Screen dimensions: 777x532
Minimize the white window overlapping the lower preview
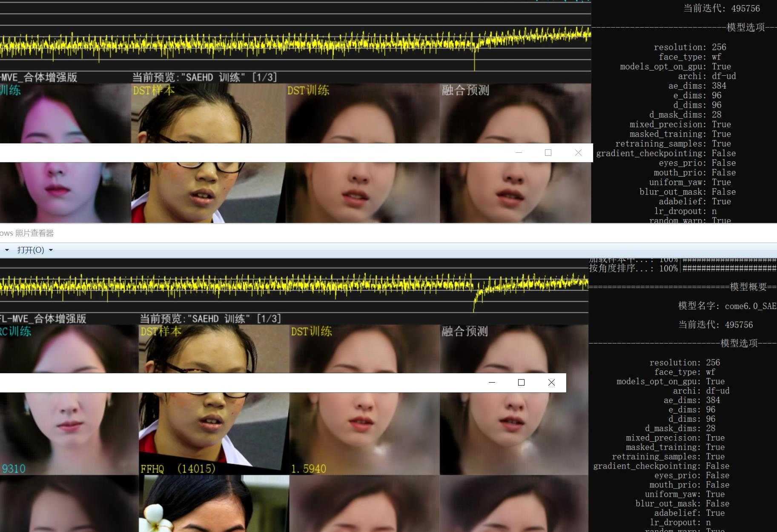492,382
